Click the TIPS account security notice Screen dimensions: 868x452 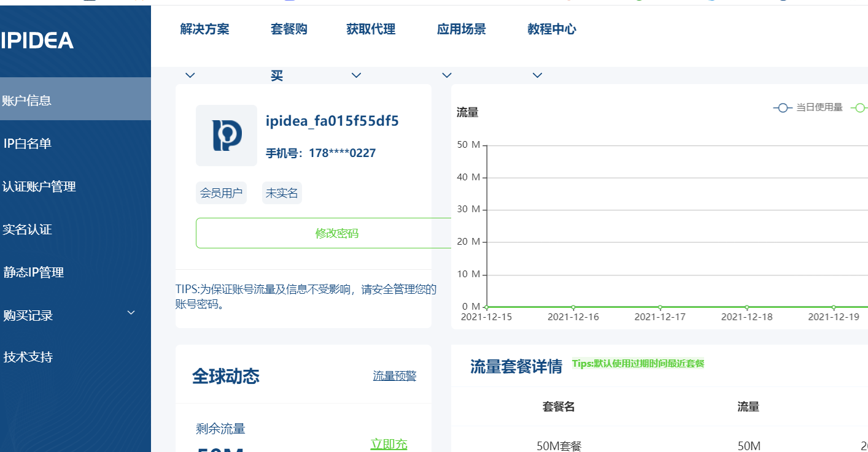tap(306, 296)
